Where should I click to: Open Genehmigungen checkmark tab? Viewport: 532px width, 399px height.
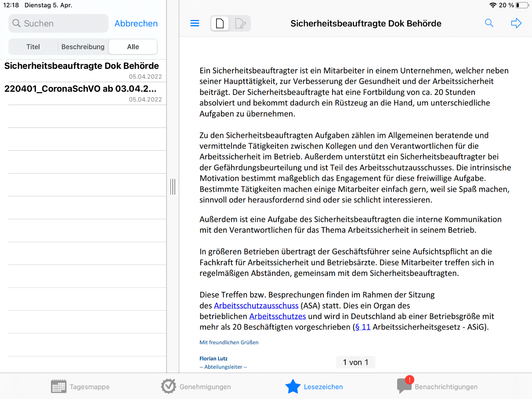[196, 387]
